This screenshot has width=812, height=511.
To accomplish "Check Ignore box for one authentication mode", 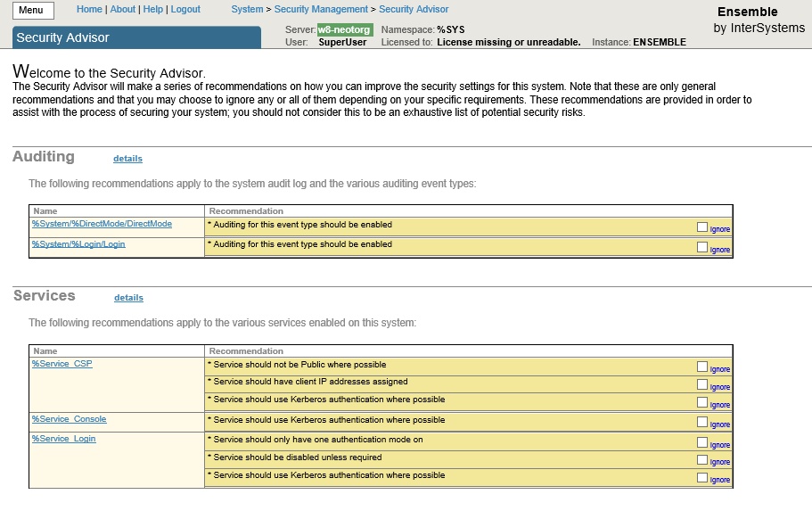I will tap(702, 442).
